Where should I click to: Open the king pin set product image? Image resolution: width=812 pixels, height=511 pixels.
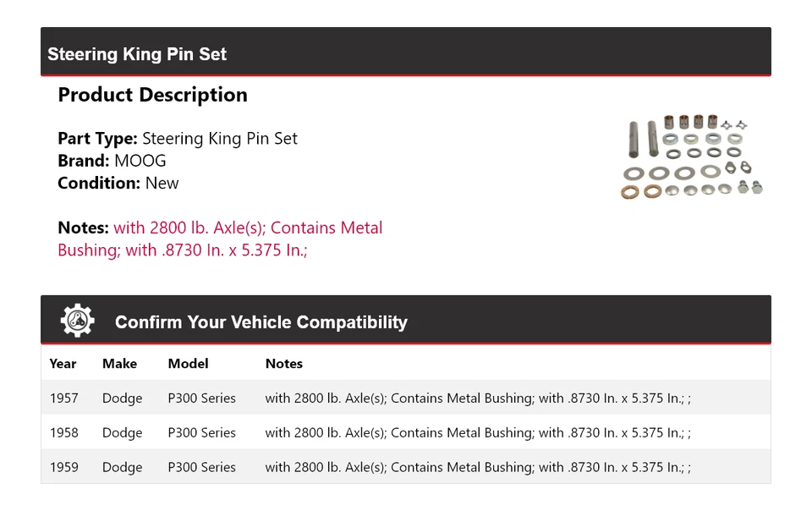pos(685,157)
